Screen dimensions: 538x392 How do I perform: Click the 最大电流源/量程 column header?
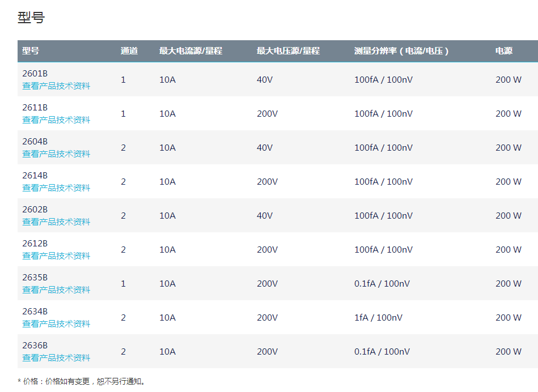[x=191, y=51]
